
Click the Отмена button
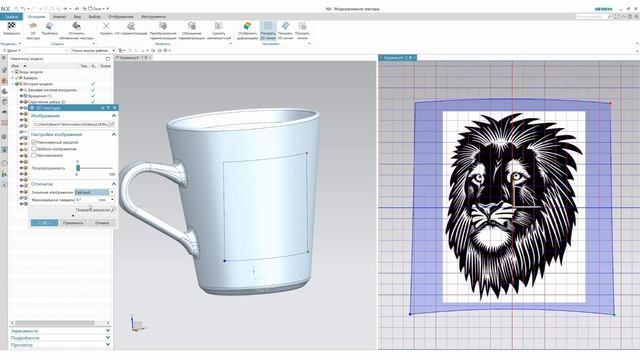click(102, 223)
